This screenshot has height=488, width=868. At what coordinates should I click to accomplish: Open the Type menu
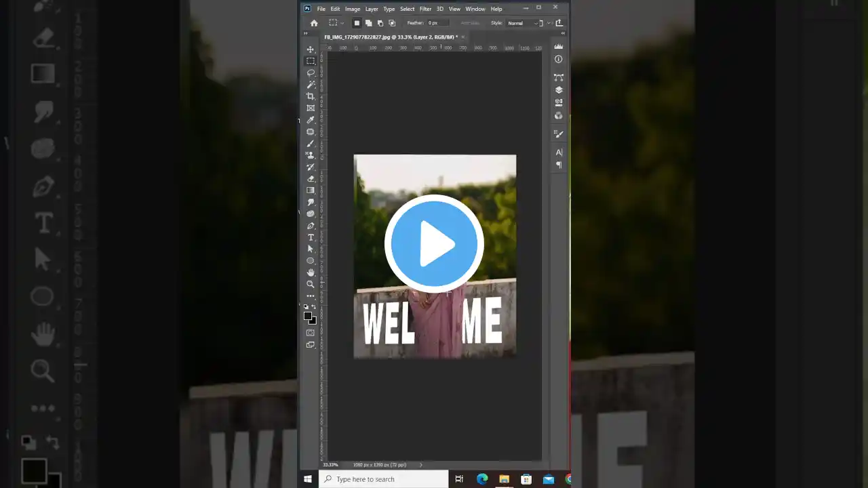point(389,9)
